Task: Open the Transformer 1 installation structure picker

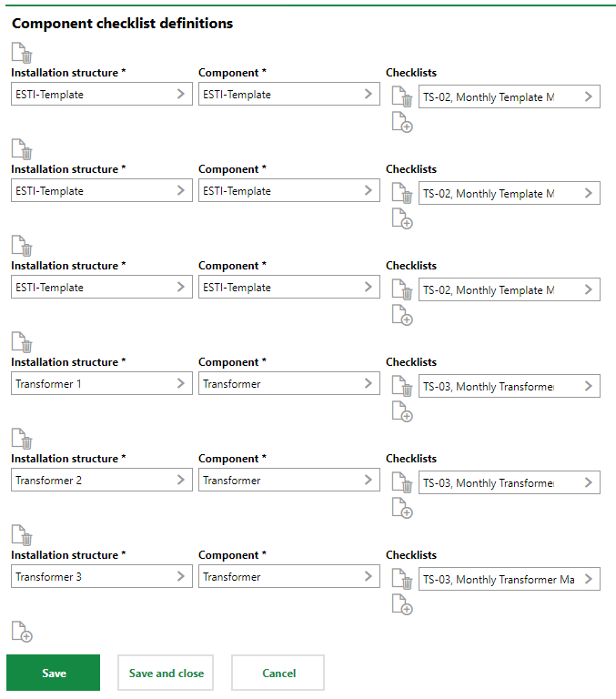Action: 181,384
